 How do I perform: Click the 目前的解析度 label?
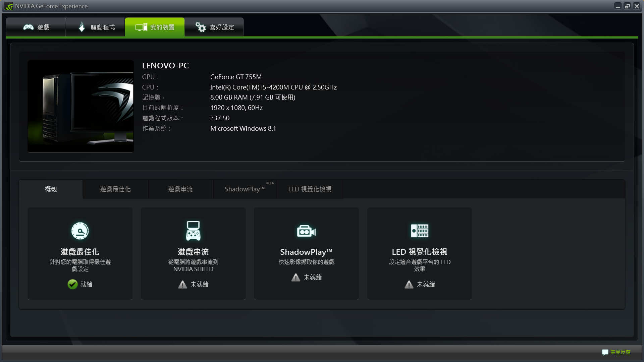pos(163,108)
